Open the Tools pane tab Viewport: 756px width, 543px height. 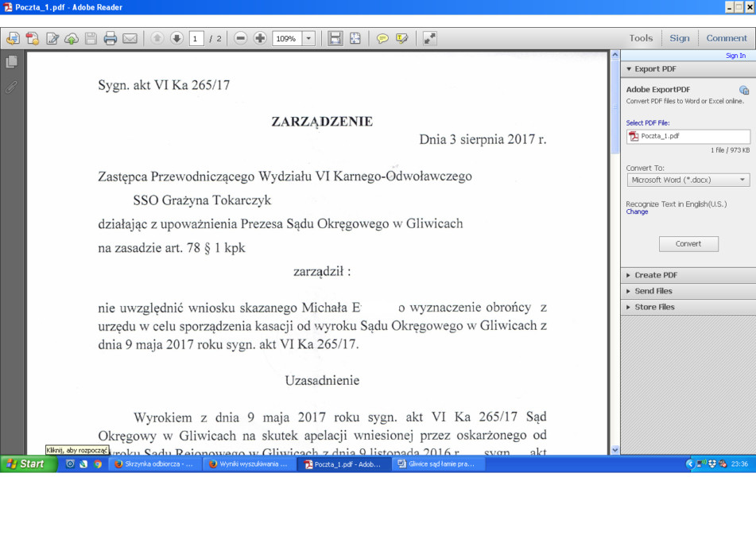(641, 38)
